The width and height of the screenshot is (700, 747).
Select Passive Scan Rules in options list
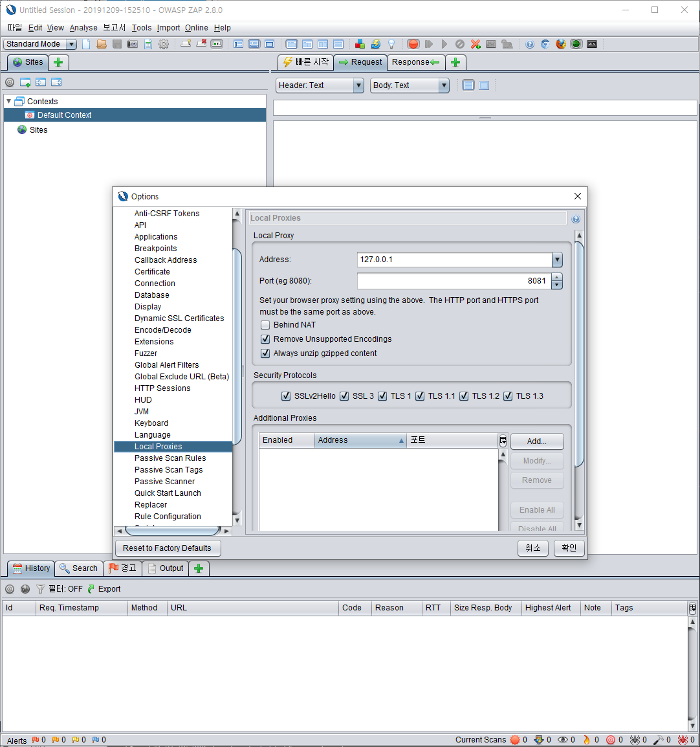click(x=170, y=458)
